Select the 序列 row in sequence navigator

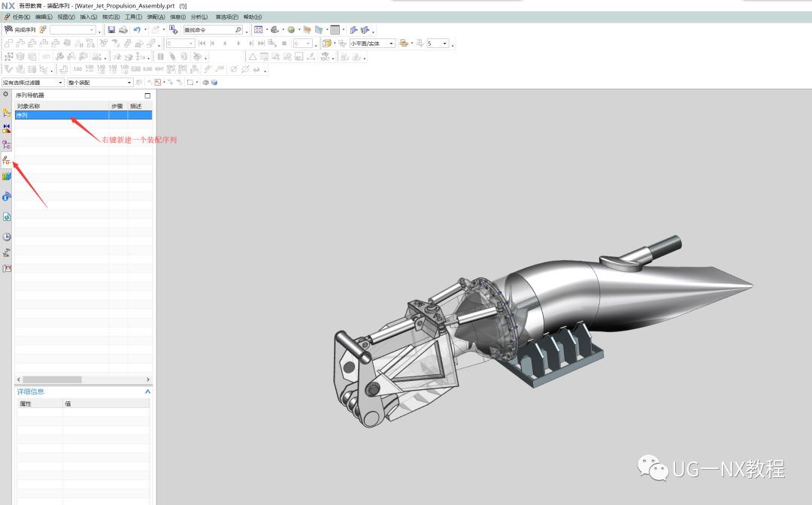point(83,116)
